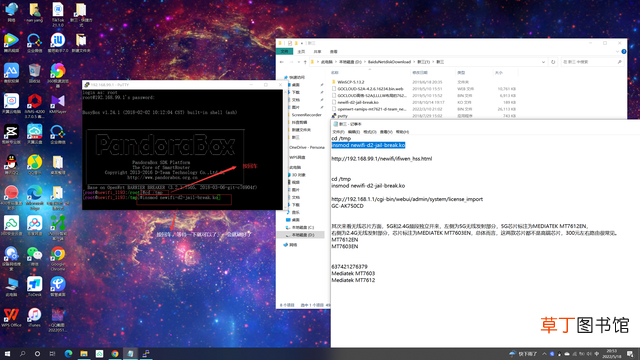640x360 pixels.
Task: Launch Tencent QQ penguin desktop icon
Action: [x=11, y=164]
